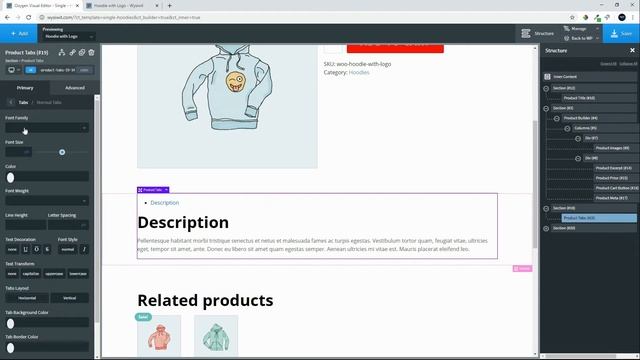Image resolution: width=640 pixels, height=360 pixels.
Task: Open the Font Weight dropdown
Action: [47, 201]
